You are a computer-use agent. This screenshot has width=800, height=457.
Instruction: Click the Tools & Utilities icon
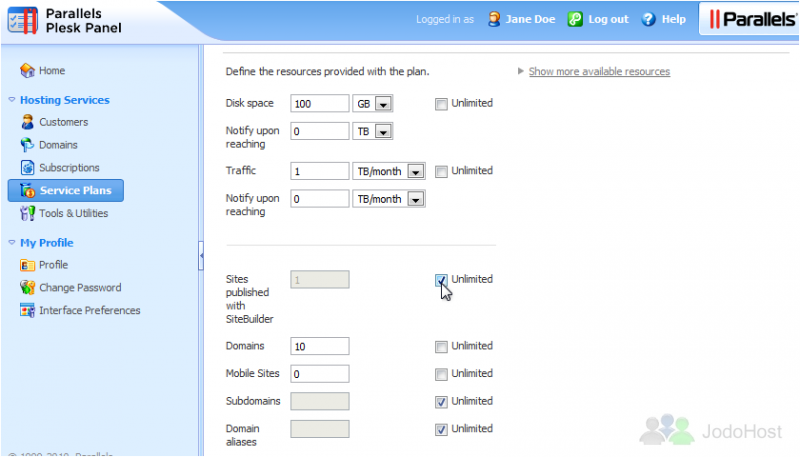[x=27, y=213]
